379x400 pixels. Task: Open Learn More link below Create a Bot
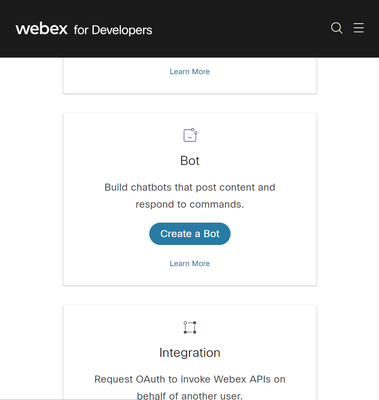190,263
